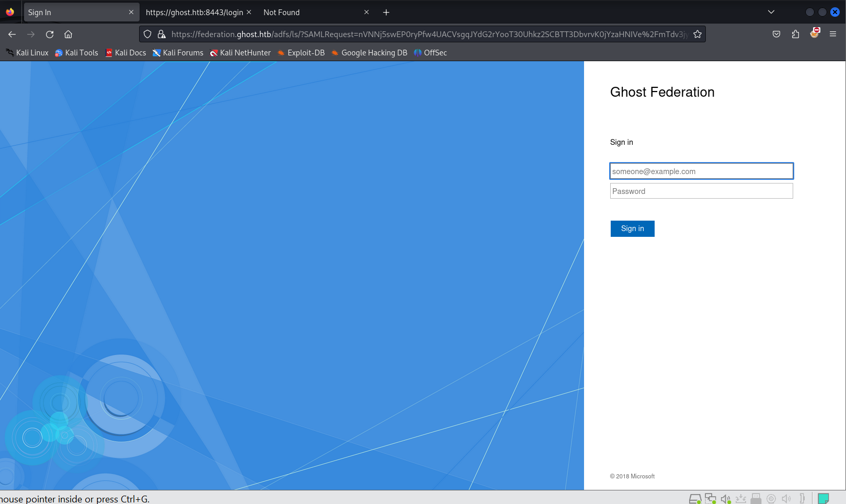Image resolution: width=846 pixels, height=504 pixels.
Task: Go back to the previous page
Action: pos(12,35)
